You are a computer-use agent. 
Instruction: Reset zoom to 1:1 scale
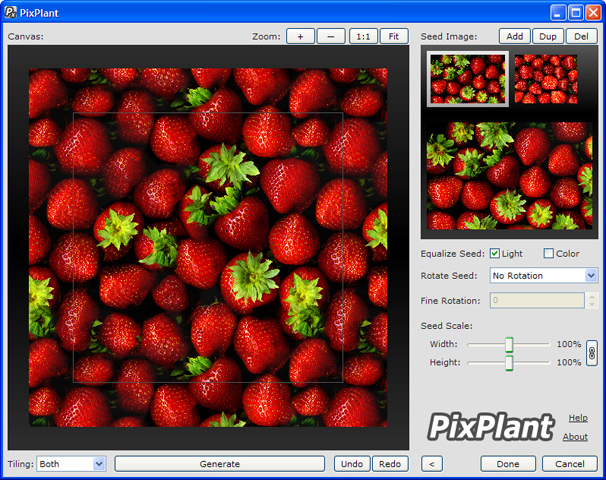click(x=363, y=36)
